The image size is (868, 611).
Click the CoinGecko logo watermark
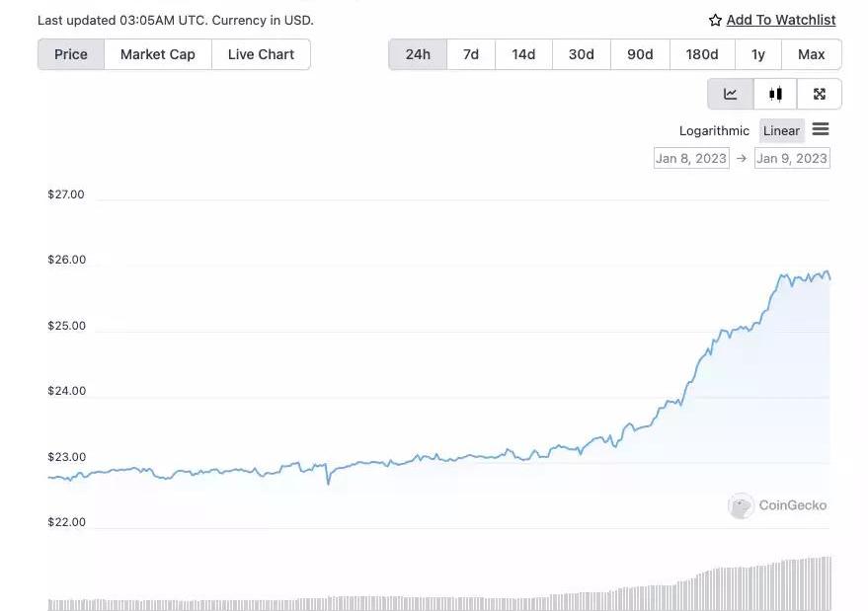coord(742,505)
